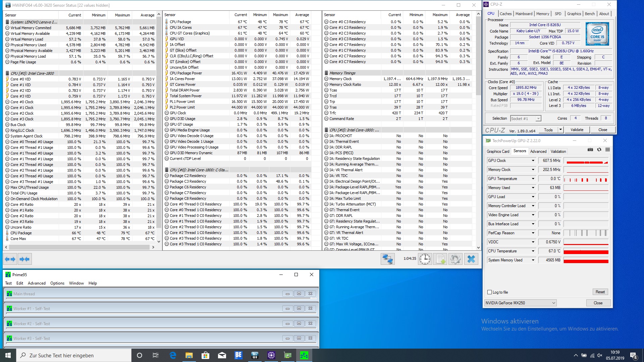
Task: Click the HWiNFO network monitors icon
Action: (387, 259)
